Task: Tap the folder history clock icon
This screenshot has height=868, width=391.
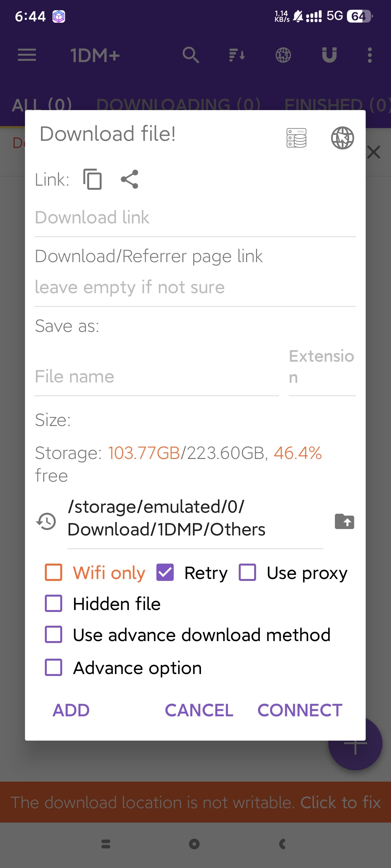Action: tap(46, 521)
